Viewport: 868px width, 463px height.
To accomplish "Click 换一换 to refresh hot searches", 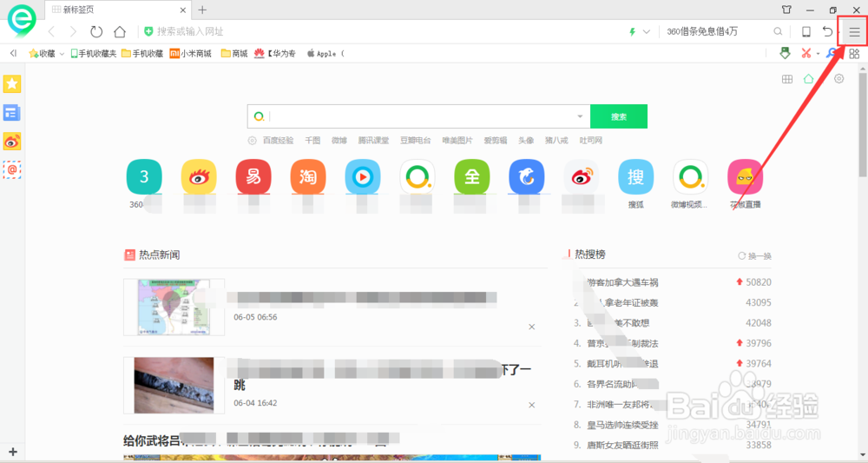I will pyautogui.click(x=754, y=256).
